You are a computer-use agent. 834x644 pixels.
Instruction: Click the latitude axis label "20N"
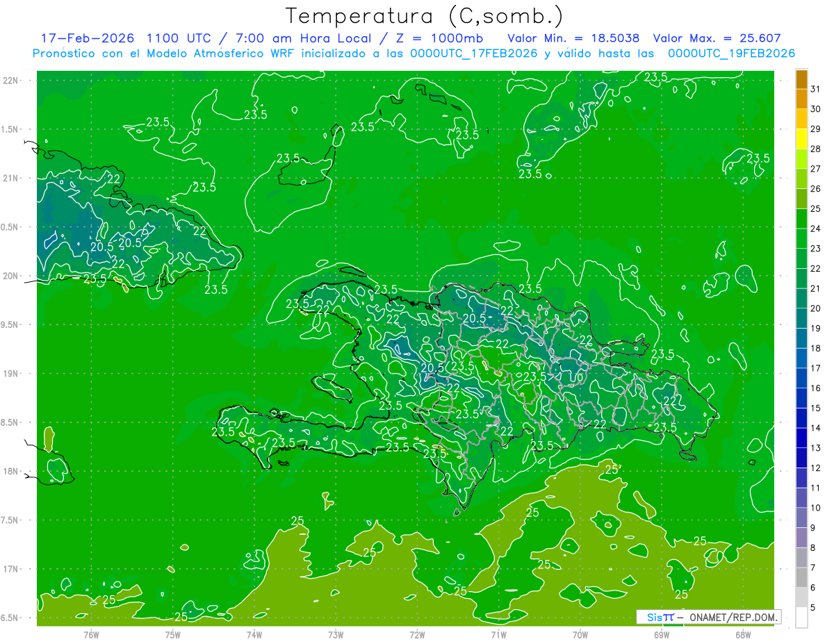pyautogui.click(x=11, y=276)
